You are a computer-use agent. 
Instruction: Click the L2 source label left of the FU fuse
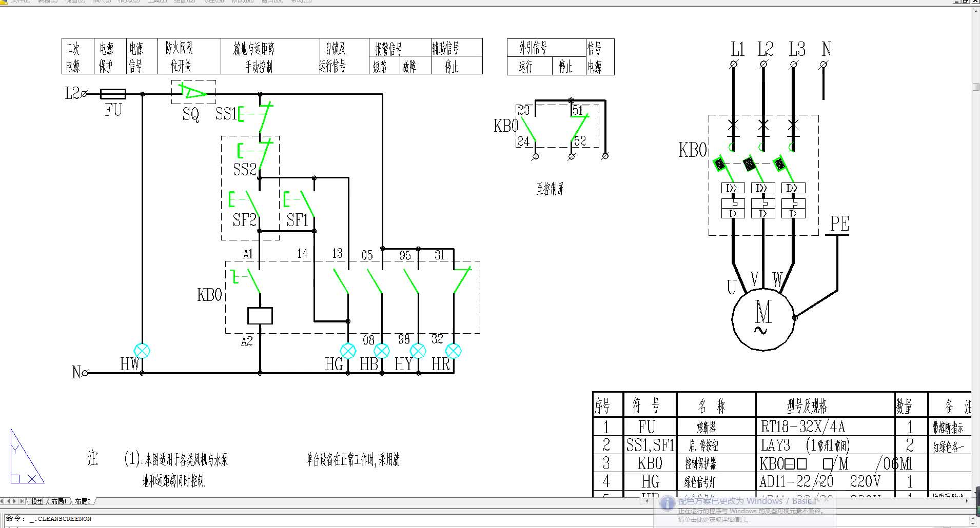(72, 93)
